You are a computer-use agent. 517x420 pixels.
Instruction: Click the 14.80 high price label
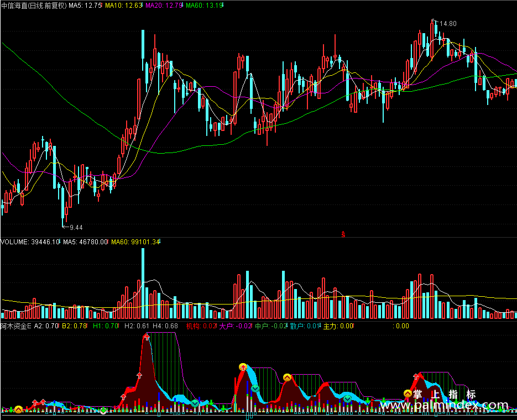(x=448, y=24)
